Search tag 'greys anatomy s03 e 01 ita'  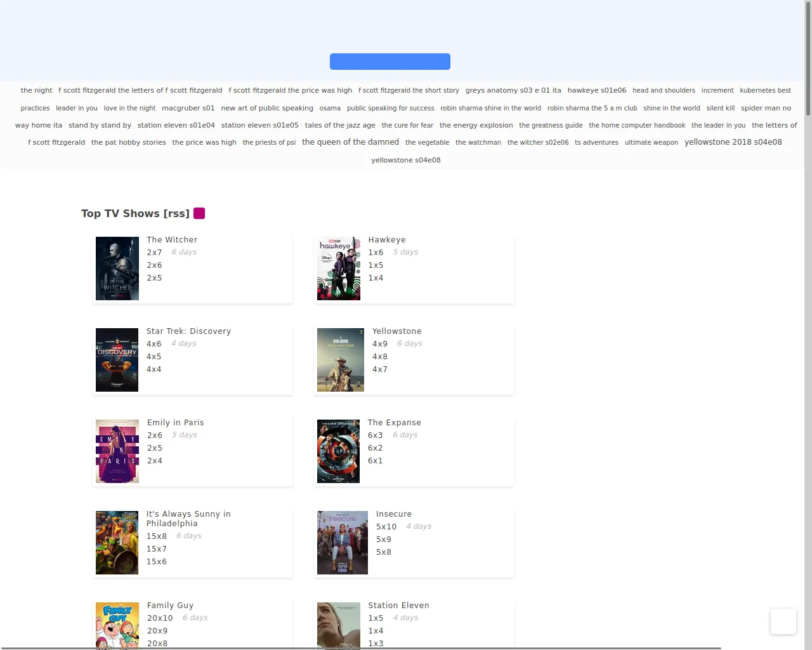513,90
